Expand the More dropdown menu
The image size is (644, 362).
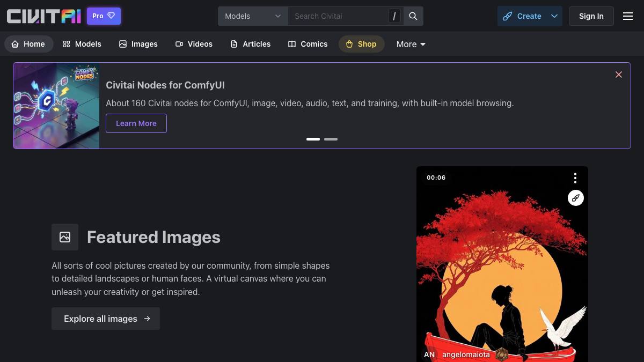point(411,44)
